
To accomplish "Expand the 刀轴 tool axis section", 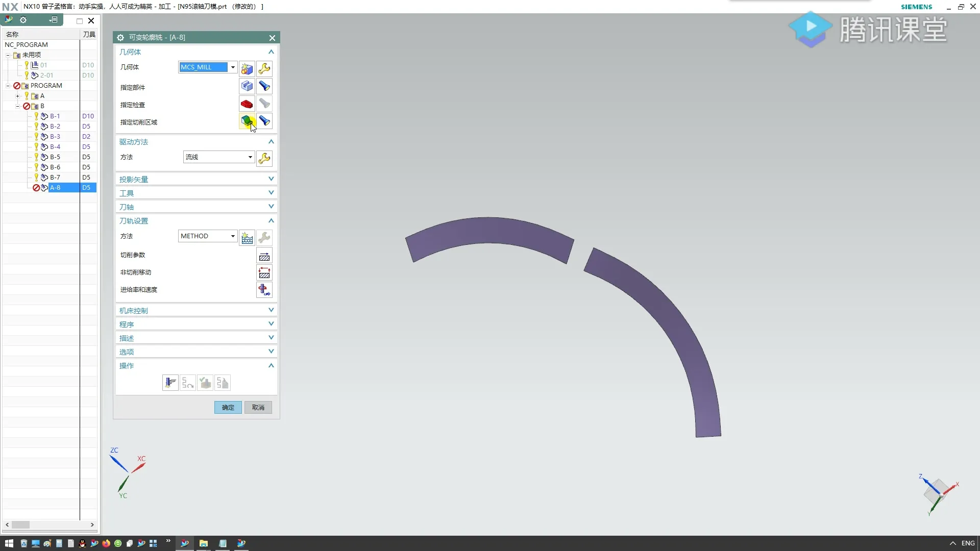I will click(271, 207).
